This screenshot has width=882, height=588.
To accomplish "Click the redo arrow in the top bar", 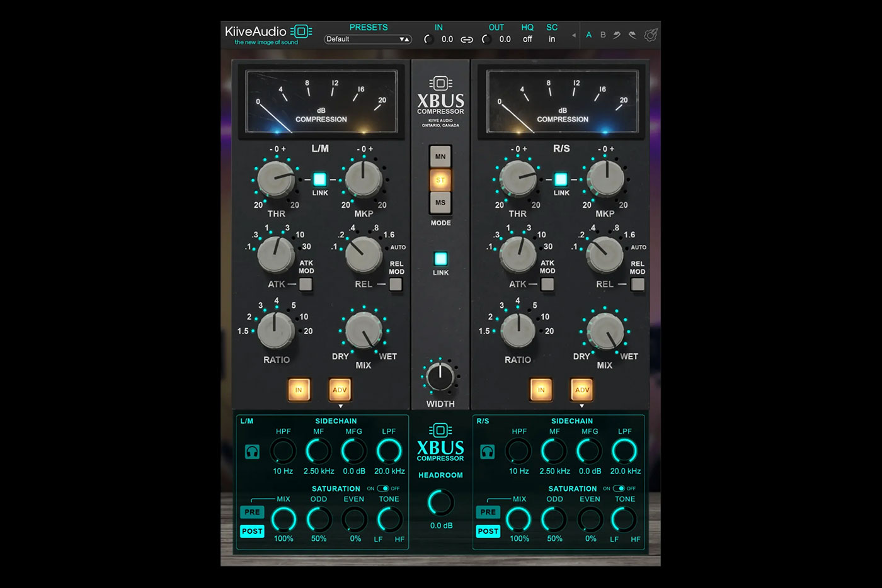I will pos(633,35).
